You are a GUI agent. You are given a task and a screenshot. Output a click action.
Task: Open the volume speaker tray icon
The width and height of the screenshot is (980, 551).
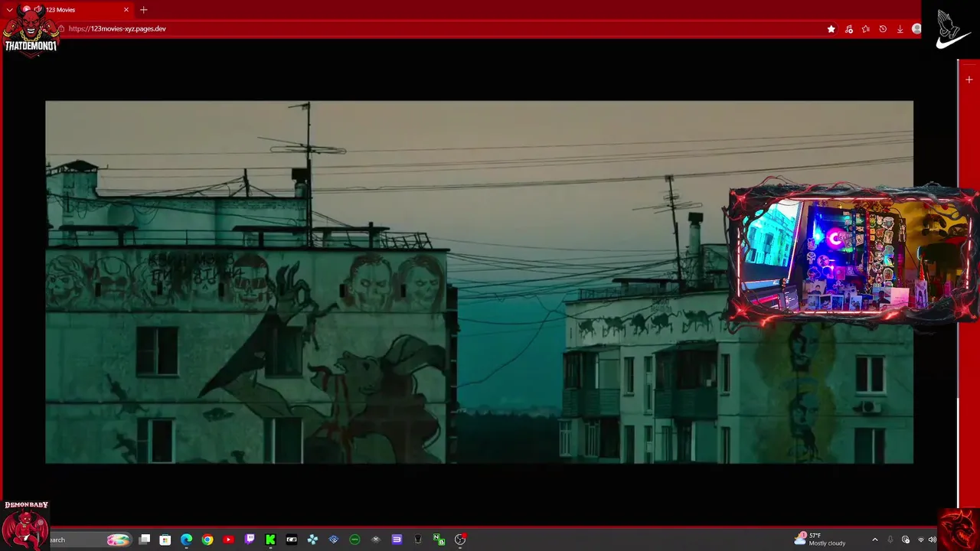coord(933,540)
